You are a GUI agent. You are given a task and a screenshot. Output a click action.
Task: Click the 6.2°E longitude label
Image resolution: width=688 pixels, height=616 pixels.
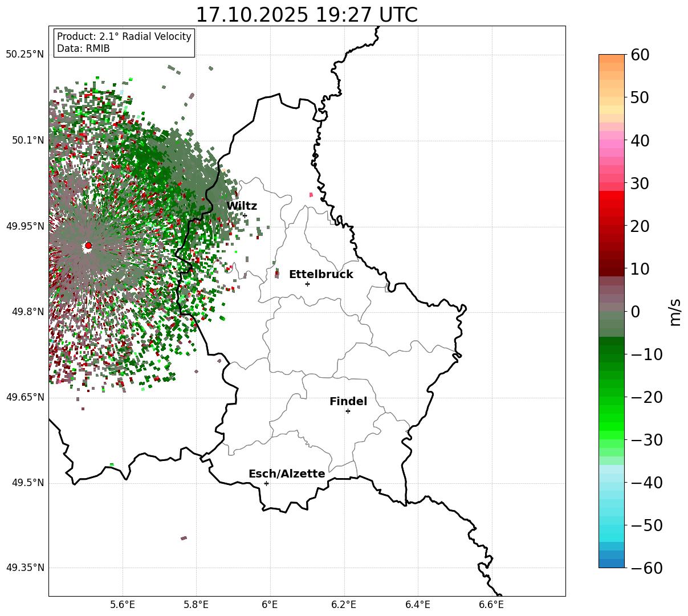tap(344, 605)
